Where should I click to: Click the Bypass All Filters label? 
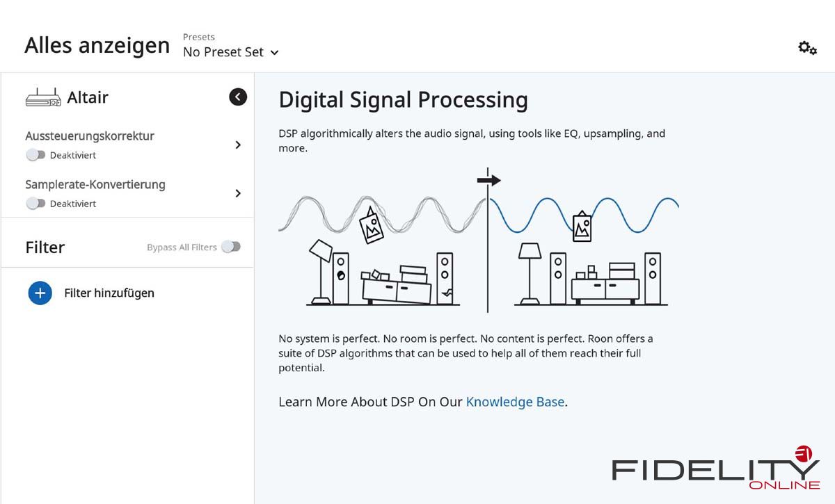click(x=182, y=247)
